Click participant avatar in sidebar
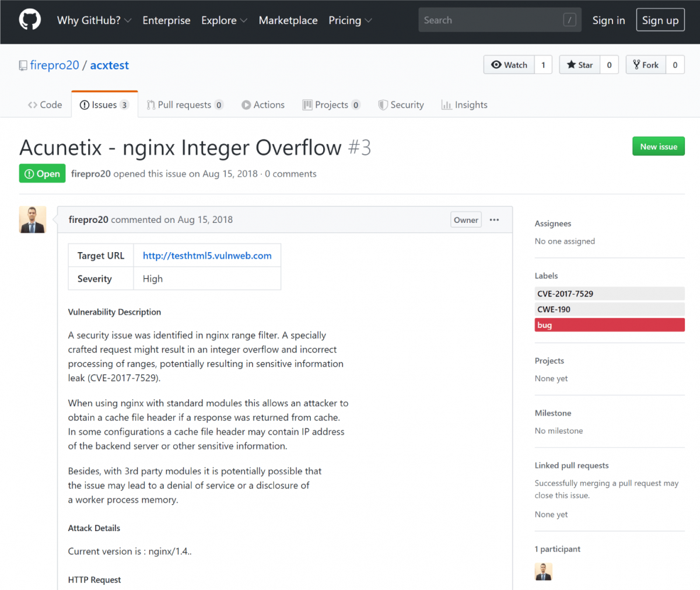 pyautogui.click(x=543, y=571)
